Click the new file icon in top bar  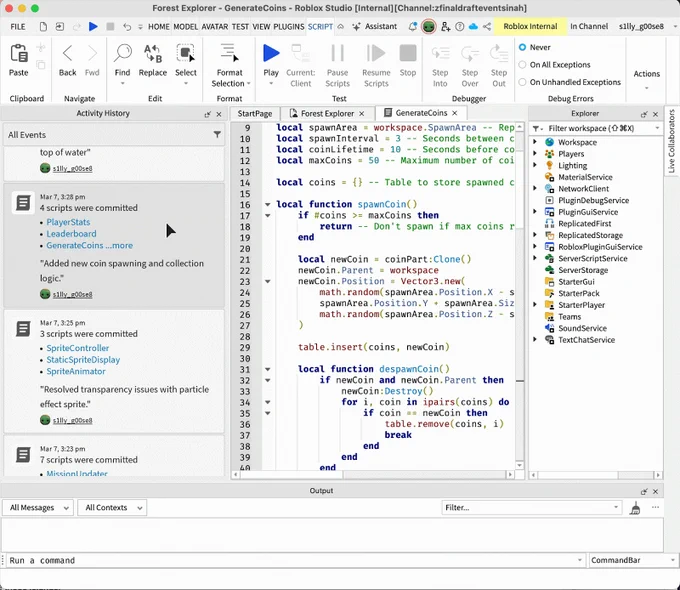[x=43, y=26]
